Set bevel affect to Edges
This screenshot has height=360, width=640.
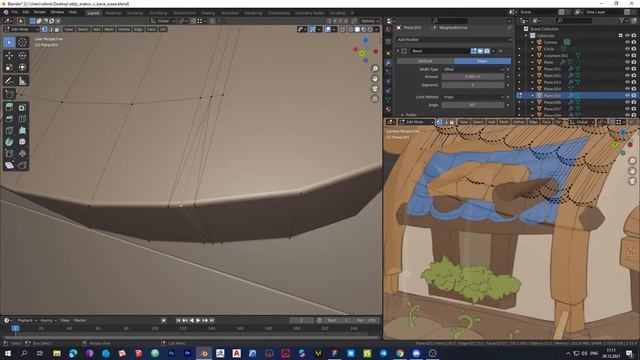click(x=482, y=61)
